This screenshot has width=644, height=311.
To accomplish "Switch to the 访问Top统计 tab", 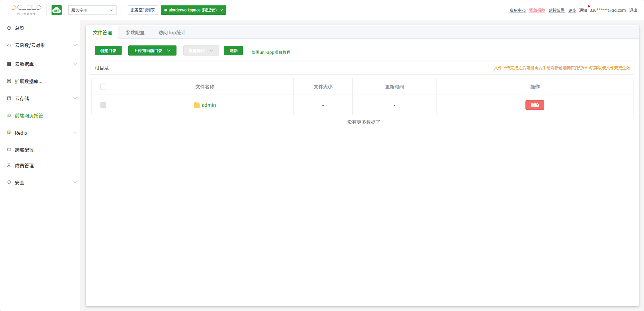I will point(172,33).
